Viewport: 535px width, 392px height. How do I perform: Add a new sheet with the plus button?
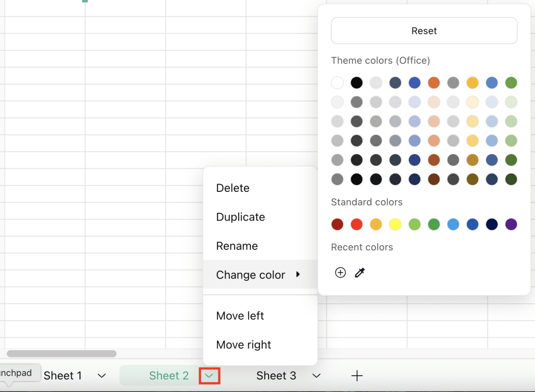357,375
